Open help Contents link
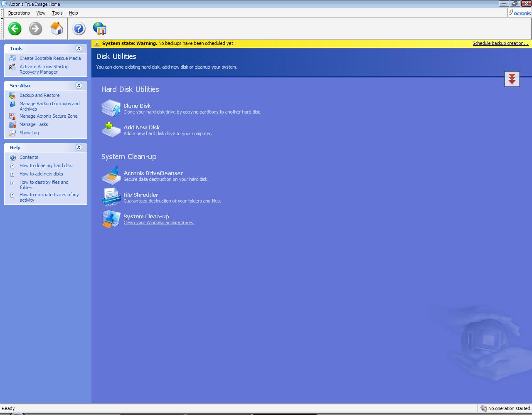532x415 pixels. tap(29, 157)
